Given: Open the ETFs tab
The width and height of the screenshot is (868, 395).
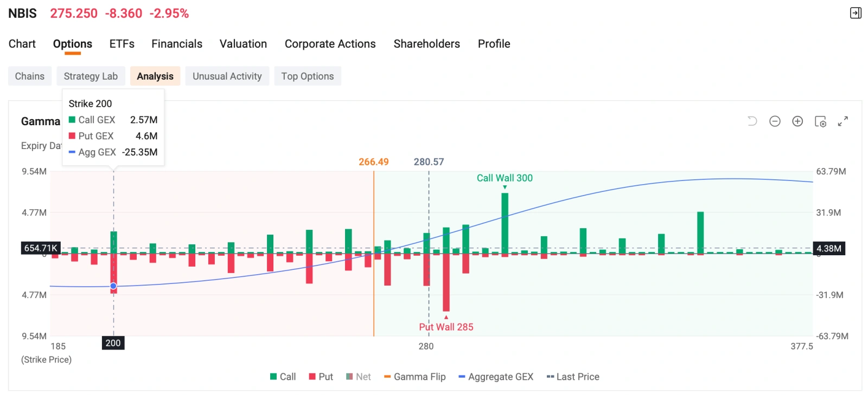Looking at the screenshot, I should click(x=122, y=44).
